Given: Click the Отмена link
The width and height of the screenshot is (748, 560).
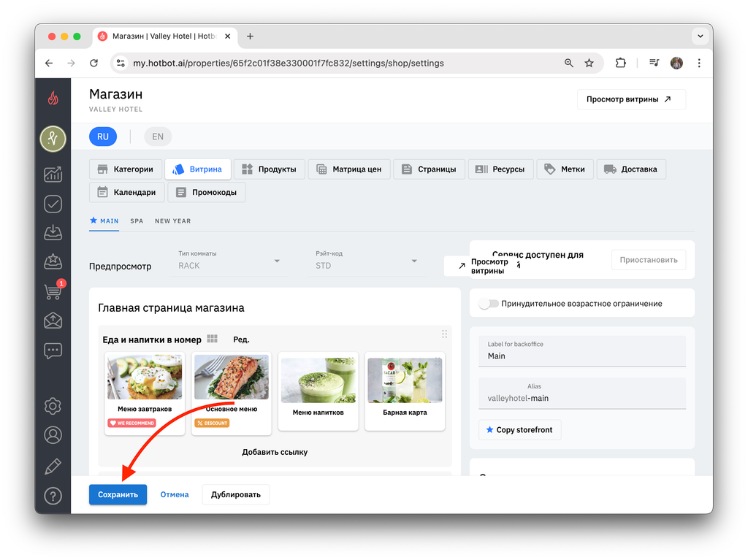Looking at the screenshot, I should click(x=175, y=494).
